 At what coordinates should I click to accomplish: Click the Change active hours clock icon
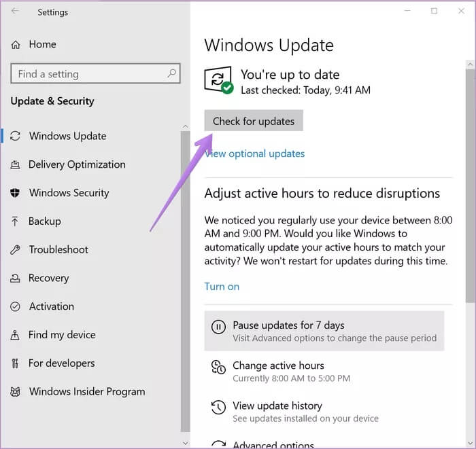[218, 367]
